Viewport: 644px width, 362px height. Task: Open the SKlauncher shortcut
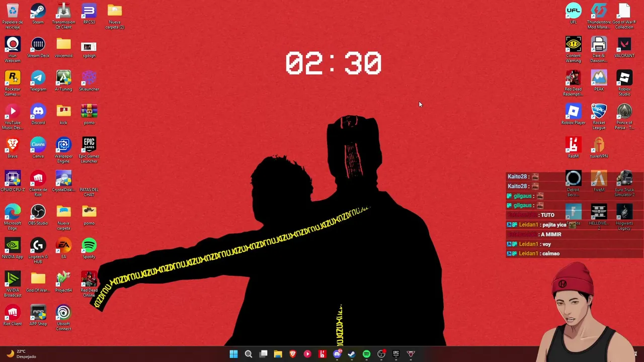[x=89, y=81]
